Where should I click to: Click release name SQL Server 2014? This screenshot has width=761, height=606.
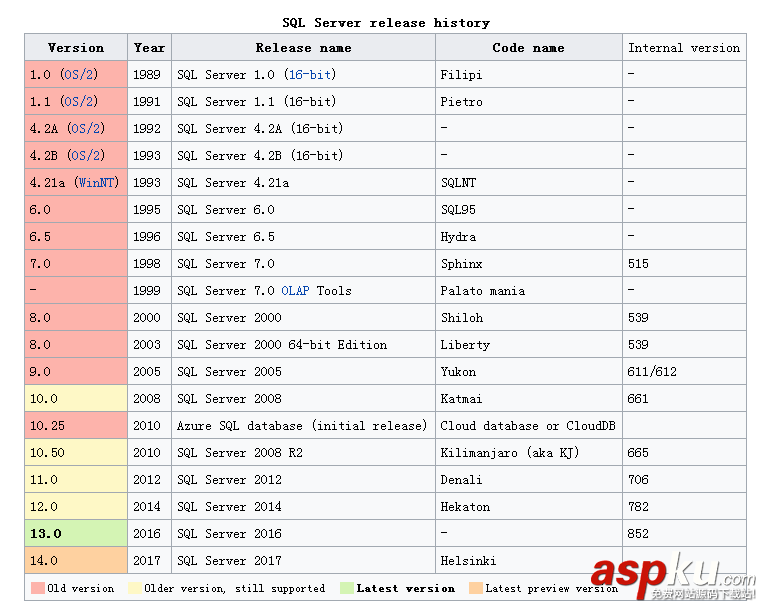(229, 507)
